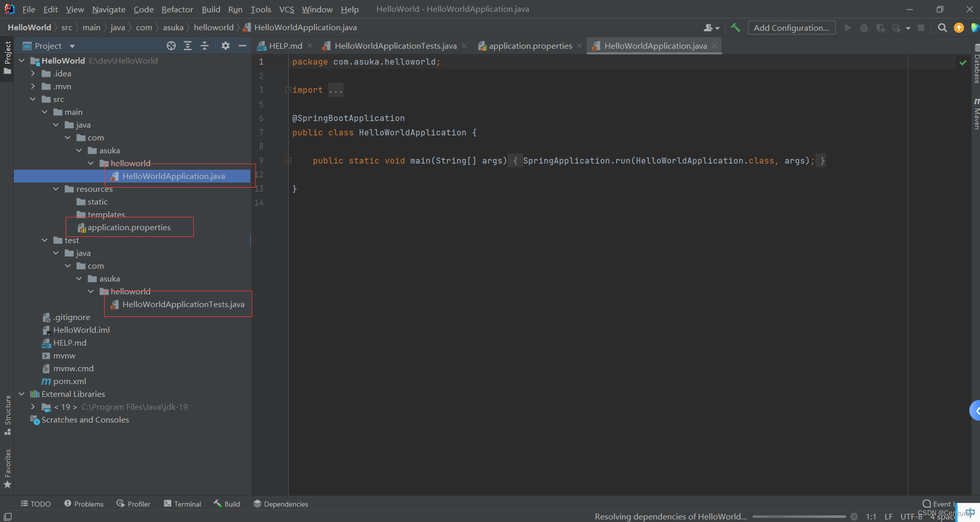Viewport: 980px width, 522px height.
Task: Select Scratches and Consoles node
Action: pos(79,419)
